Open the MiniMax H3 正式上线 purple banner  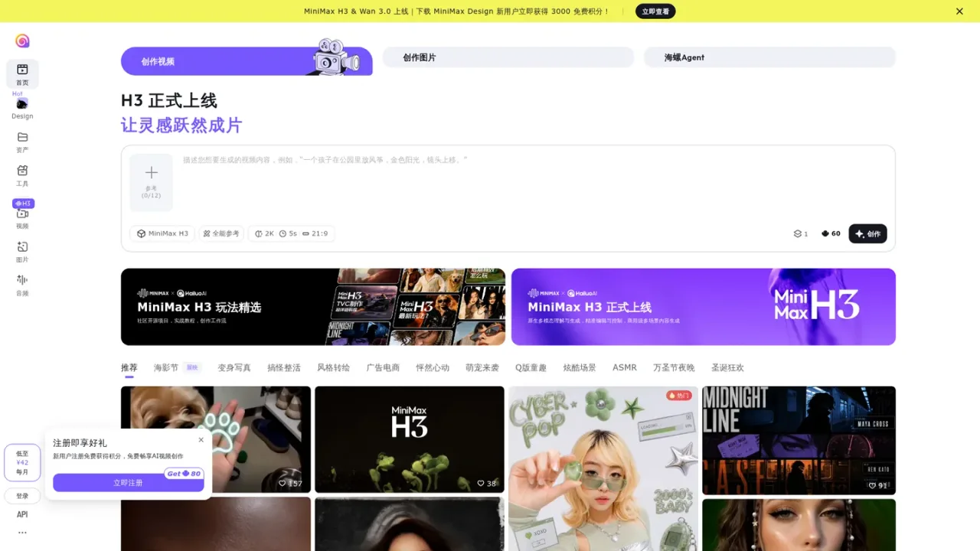point(704,307)
